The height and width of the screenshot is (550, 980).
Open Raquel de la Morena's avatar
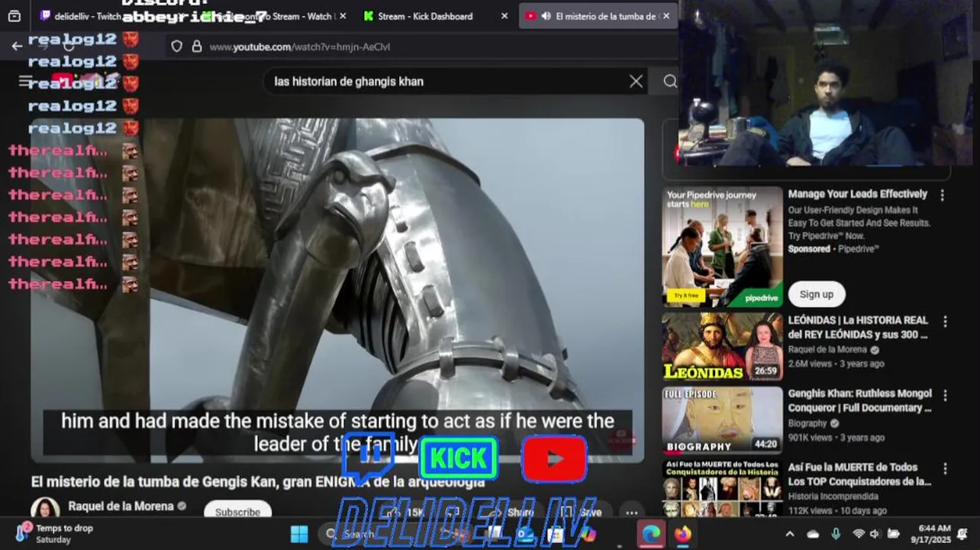click(45, 509)
